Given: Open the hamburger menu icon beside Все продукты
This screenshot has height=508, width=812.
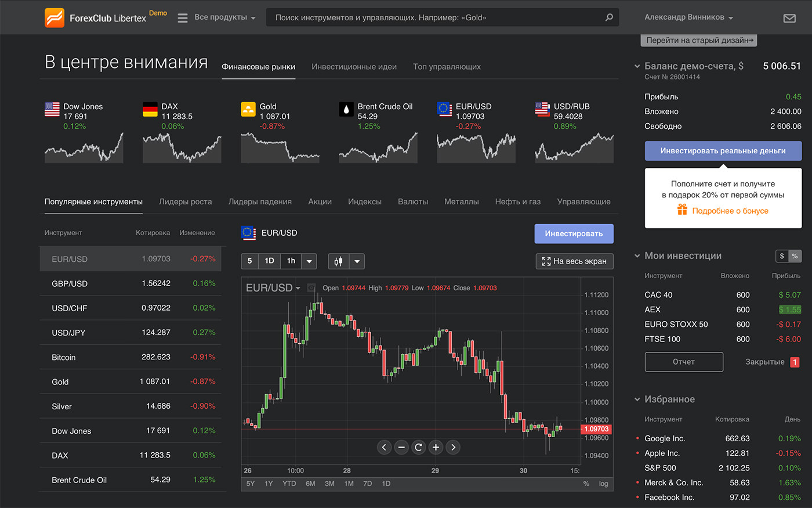Looking at the screenshot, I should click(x=183, y=18).
